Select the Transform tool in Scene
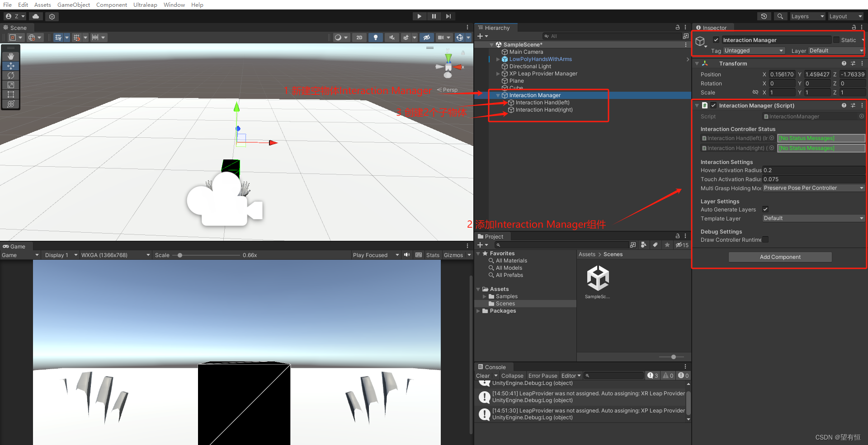Viewport: 868px width, 445px height. tap(11, 104)
